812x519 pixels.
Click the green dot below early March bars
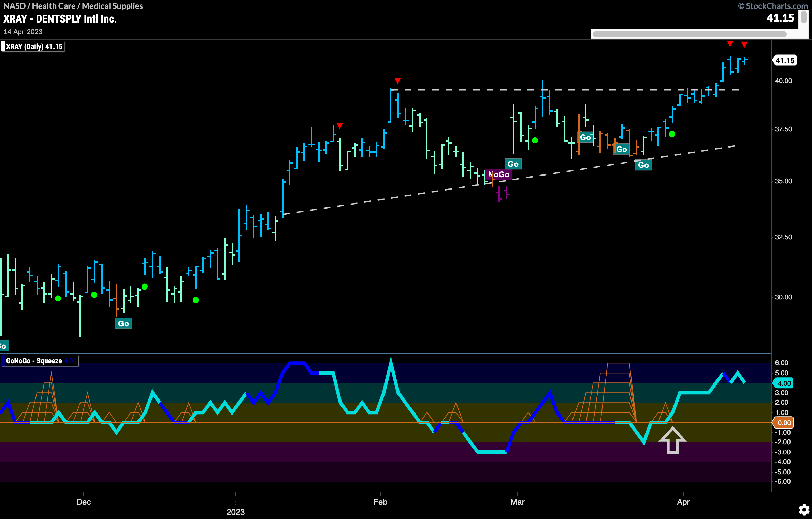[535, 140]
